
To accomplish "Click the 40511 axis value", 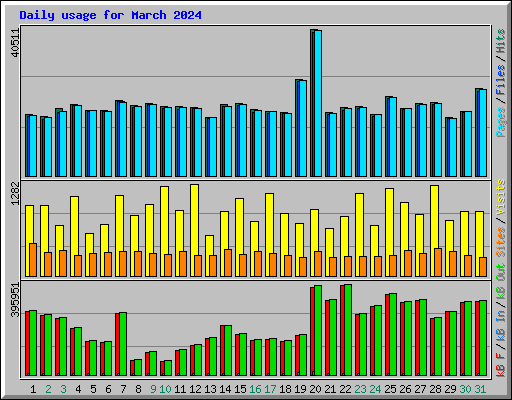I will [16, 43].
